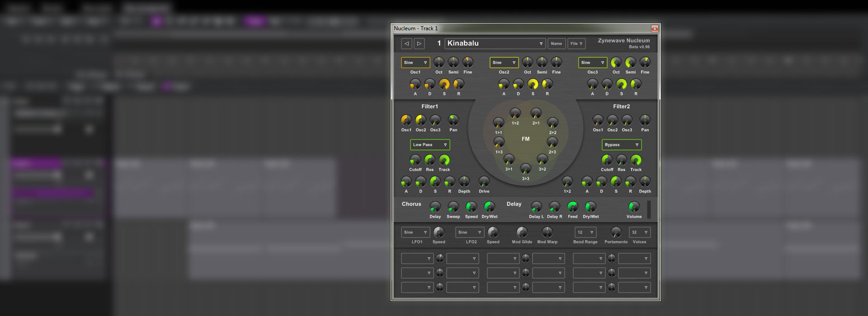
Task: Adjust the master Volume knob
Action: click(634, 207)
